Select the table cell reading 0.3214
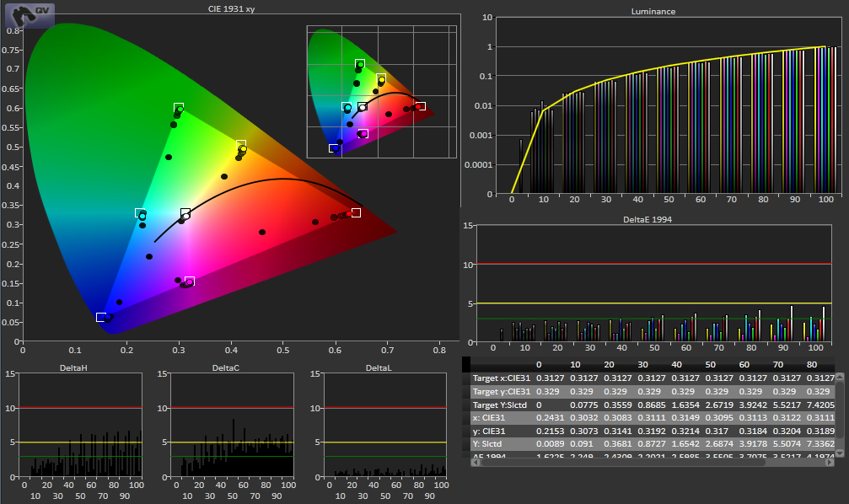849x504 pixels. tap(685, 432)
